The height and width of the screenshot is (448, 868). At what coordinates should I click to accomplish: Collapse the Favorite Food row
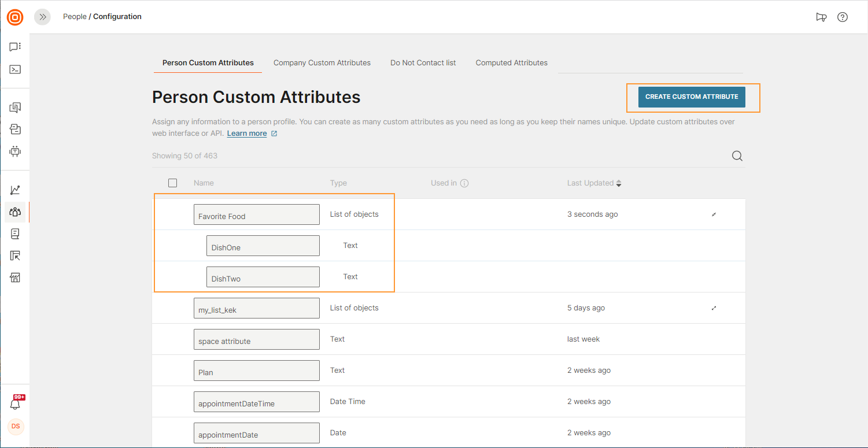point(714,214)
